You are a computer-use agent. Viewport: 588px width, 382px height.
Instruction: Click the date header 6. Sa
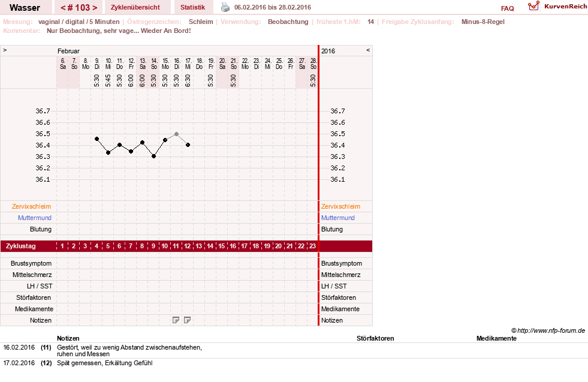62,64
